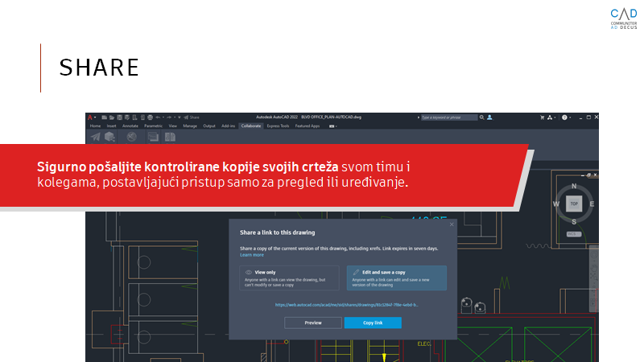Expand the Help dropdown arrow

tap(570, 117)
